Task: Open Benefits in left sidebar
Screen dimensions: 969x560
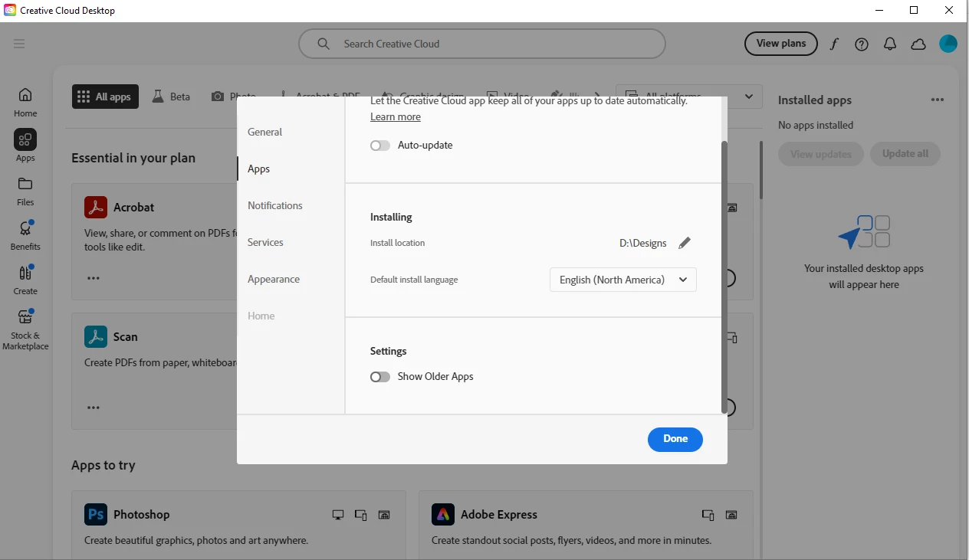Action: [x=25, y=235]
